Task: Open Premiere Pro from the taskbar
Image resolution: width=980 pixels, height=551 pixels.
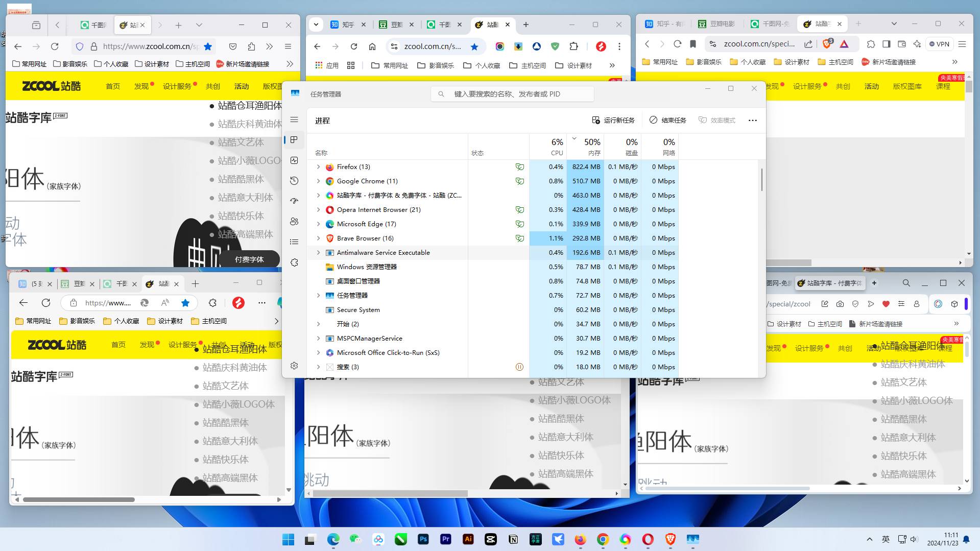Action: pyautogui.click(x=446, y=539)
